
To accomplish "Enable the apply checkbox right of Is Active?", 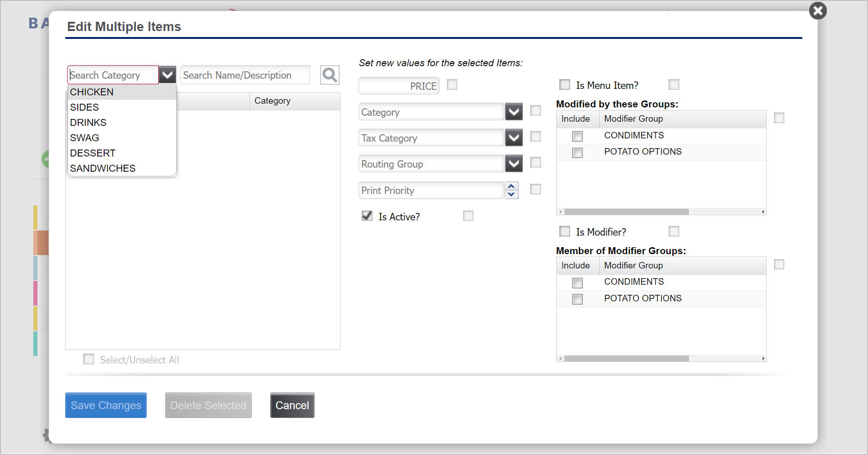I will [x=468, y=216].
